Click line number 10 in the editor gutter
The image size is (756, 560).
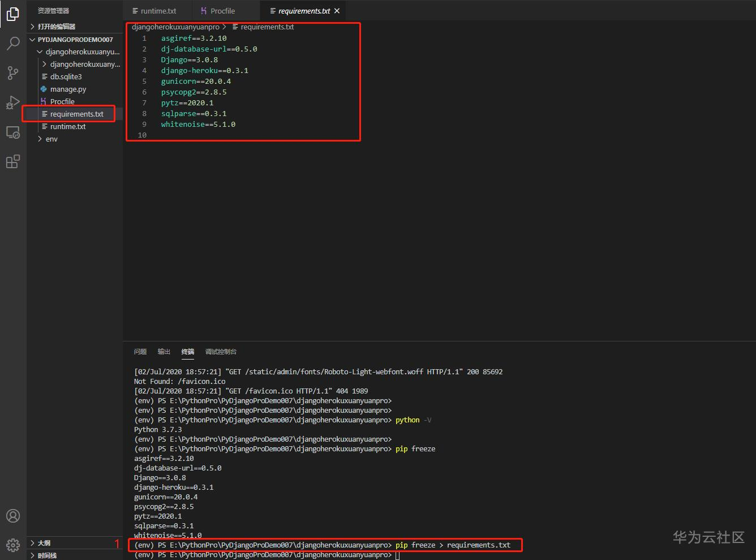pyautogui.click(x=142, y=135)
